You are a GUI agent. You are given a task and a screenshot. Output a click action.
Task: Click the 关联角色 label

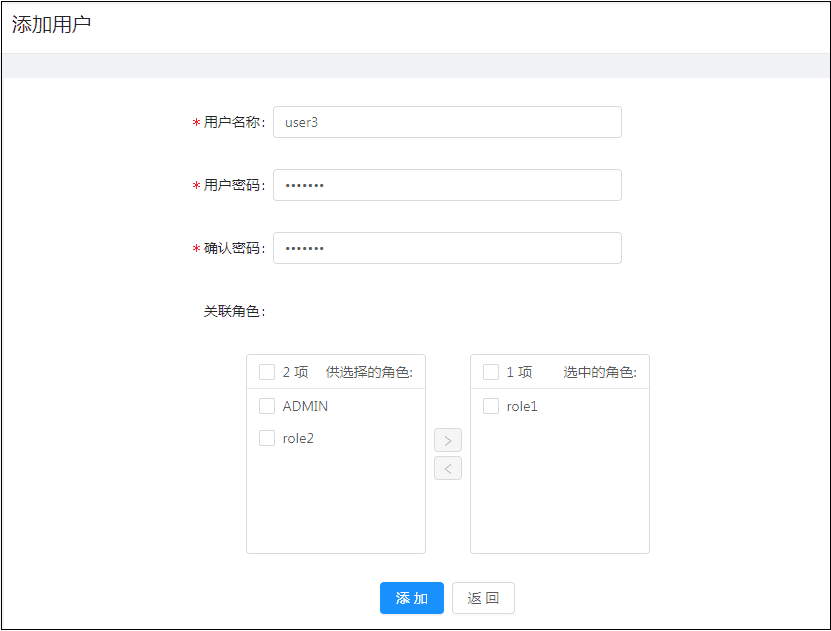233,311
